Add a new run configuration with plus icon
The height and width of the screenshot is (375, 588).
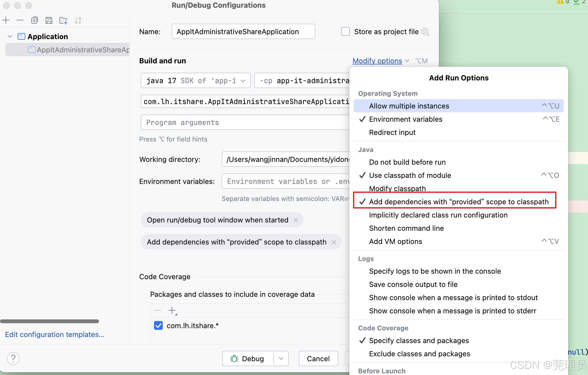tap(6, 20)
